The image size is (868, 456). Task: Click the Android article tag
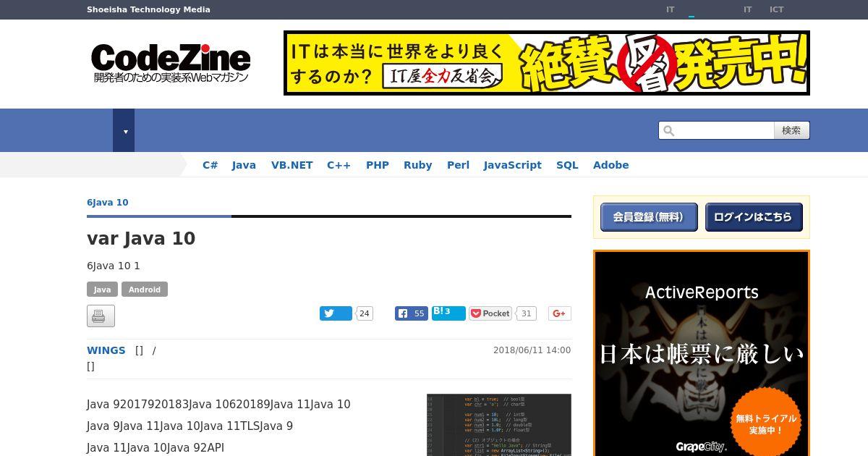[145, 290]
